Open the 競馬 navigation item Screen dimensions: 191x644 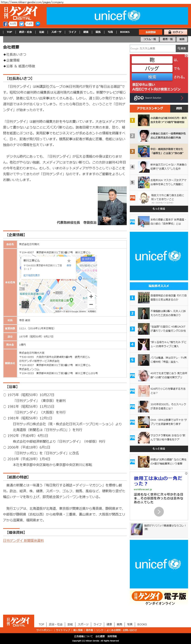tap(98, 32)
